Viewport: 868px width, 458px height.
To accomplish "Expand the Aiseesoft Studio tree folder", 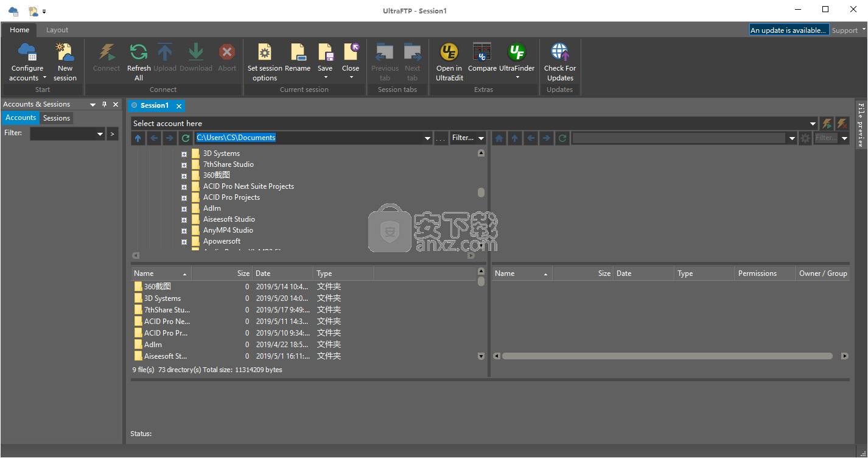I will click(x=184, y=220).
